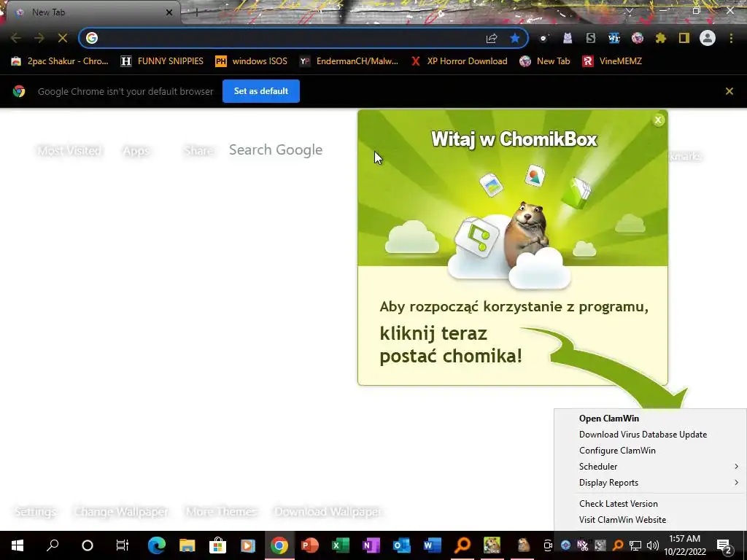The width and height of the screenshot is (747, 560).
Task: Close the ChomikBox welcome popup
Action: pos(658,120)
